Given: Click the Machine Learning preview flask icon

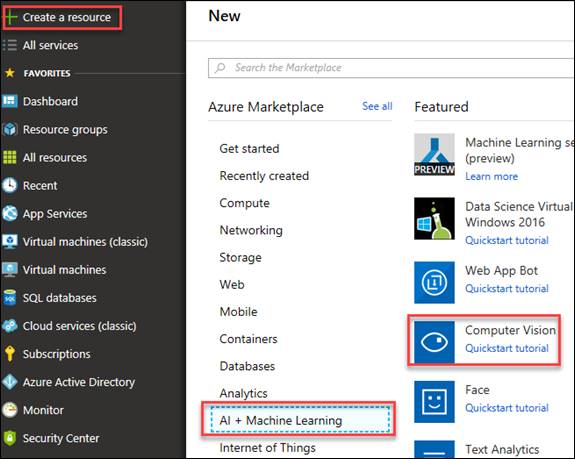Looking at the screenshot, I should [434, 154].
